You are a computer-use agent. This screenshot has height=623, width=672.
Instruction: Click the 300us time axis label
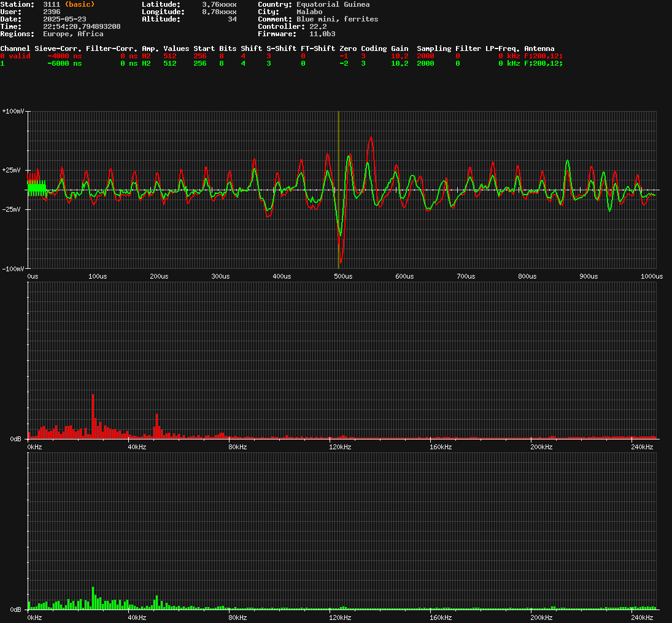(x=220, y=276)
